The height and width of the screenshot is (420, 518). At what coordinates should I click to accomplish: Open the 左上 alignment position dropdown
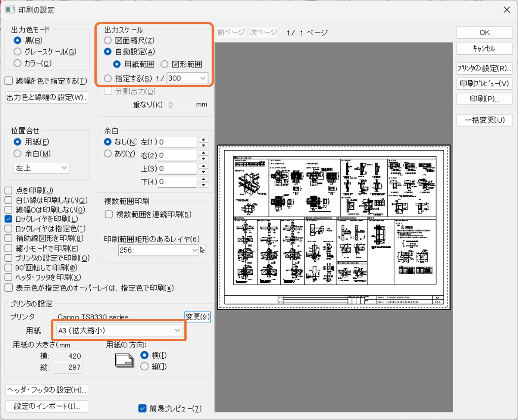click(41, 168)
